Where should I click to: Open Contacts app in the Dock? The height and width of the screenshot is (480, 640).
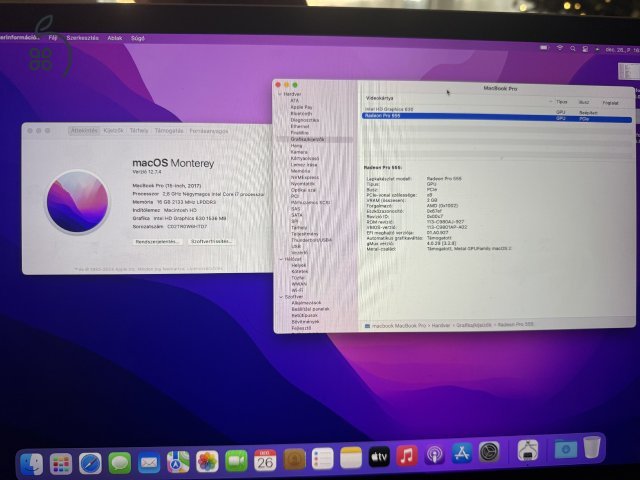click(294, 460)
